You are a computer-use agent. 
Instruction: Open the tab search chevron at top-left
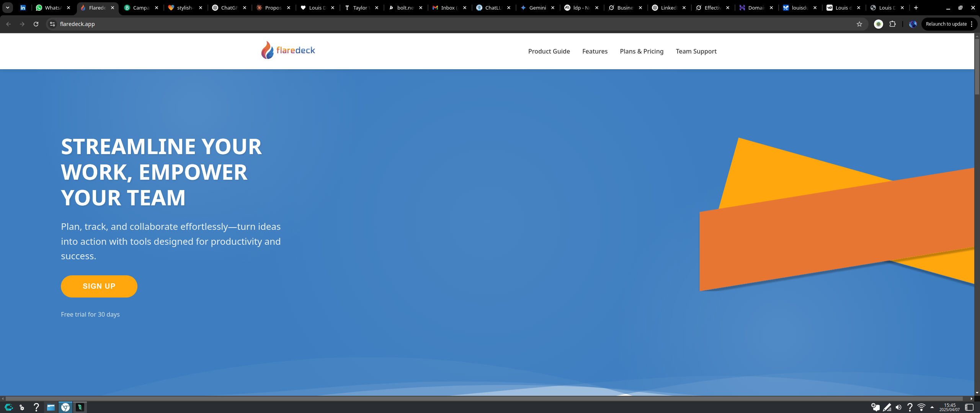[x=7, y=7]
